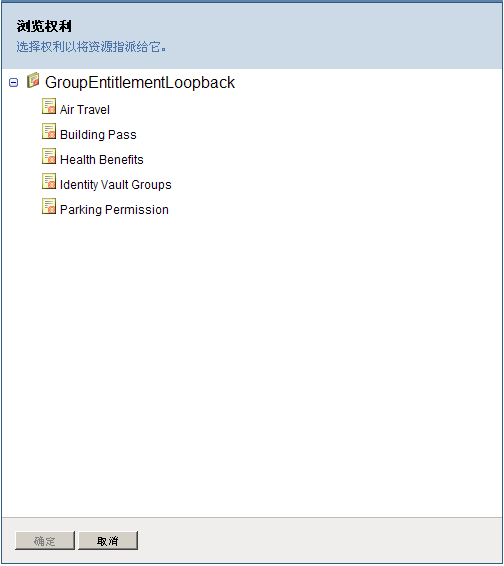Viewport: 504px width, 566px height.
Task: Click empty area of entitlement list
Action: [x=253, y=361]
